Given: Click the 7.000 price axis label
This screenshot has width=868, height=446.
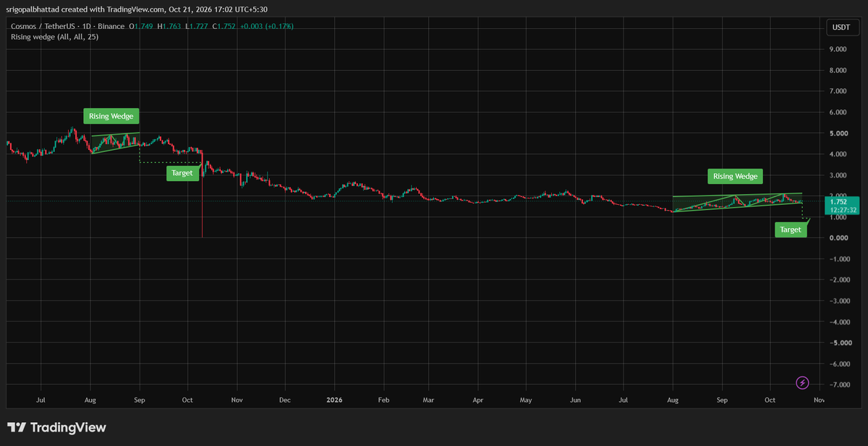Looking at the screenshot, I should 838,91.
